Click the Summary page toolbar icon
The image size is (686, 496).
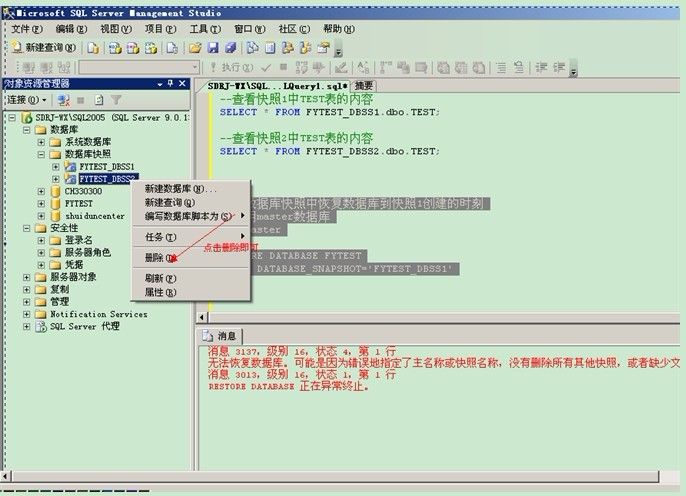pos(270,48)
